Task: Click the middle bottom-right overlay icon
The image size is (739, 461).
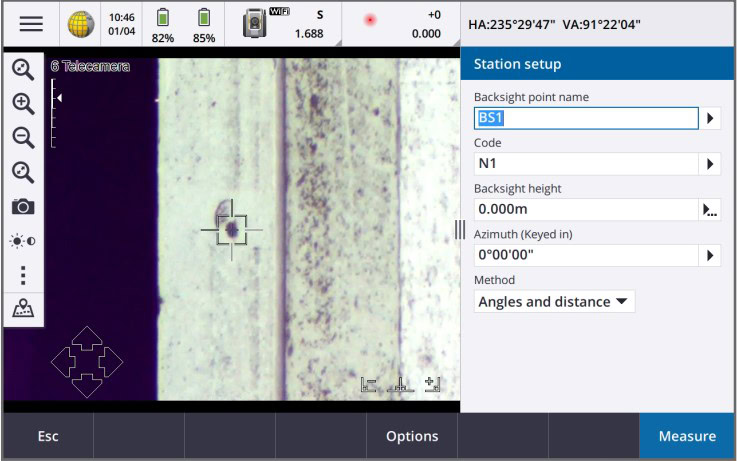Action: (x=400, y=385)
